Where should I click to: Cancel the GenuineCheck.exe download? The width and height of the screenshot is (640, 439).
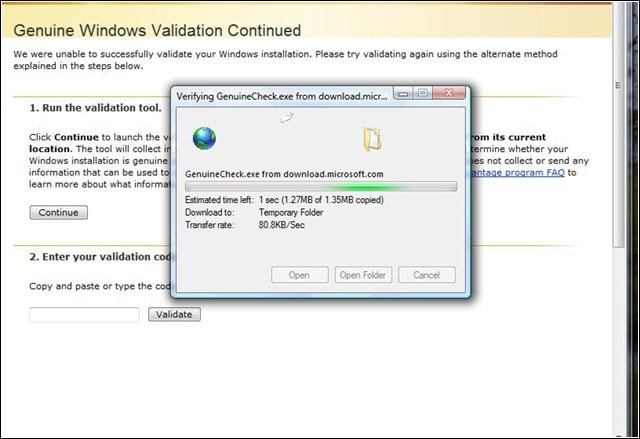[x=427, y=275]
